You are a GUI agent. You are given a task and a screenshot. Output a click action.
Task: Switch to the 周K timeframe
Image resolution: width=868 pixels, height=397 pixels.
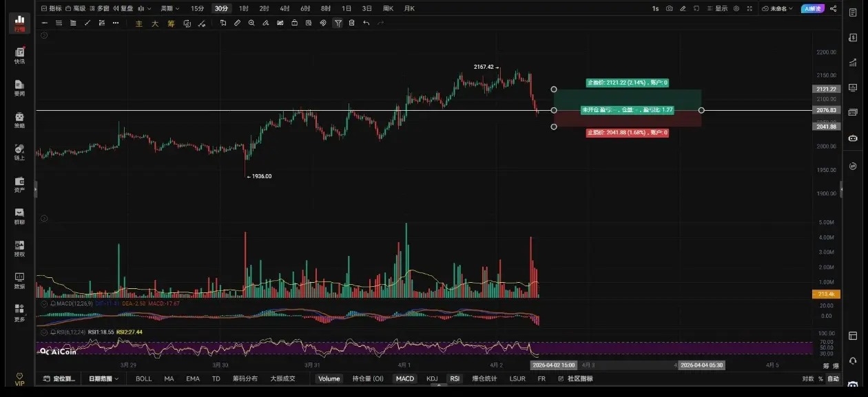tap(388, 8)
